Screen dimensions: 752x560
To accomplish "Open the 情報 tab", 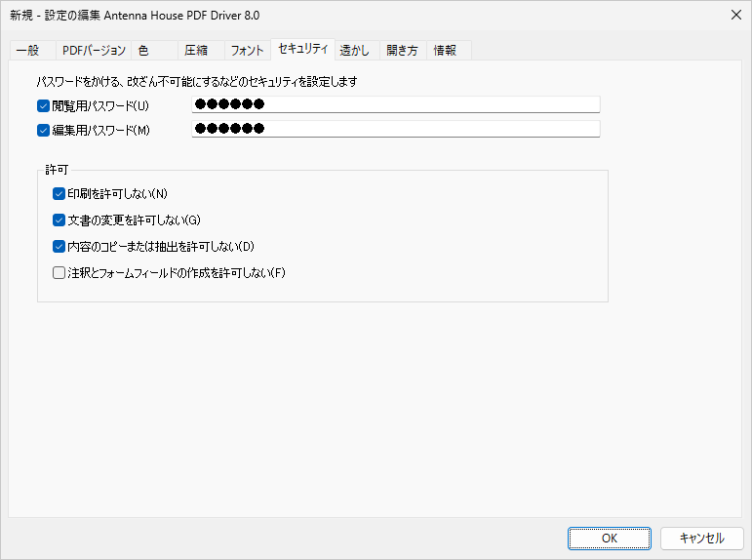I will tap(445, 51).
